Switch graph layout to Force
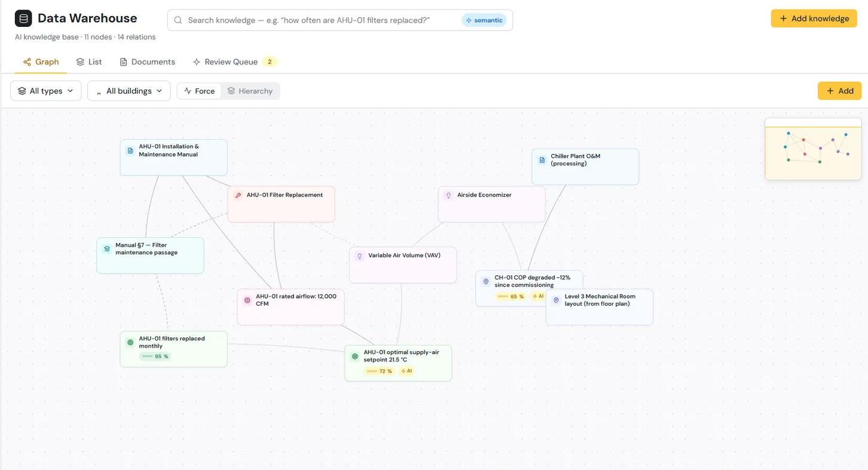This screenshot has width=868, height=470. tap(199, 91)
